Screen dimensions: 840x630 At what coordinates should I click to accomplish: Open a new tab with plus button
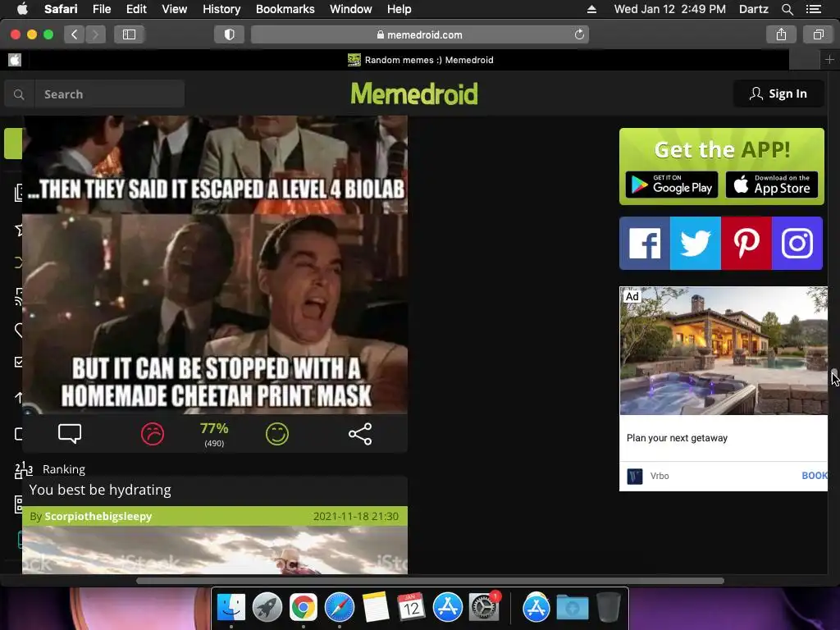coord(829,59)
